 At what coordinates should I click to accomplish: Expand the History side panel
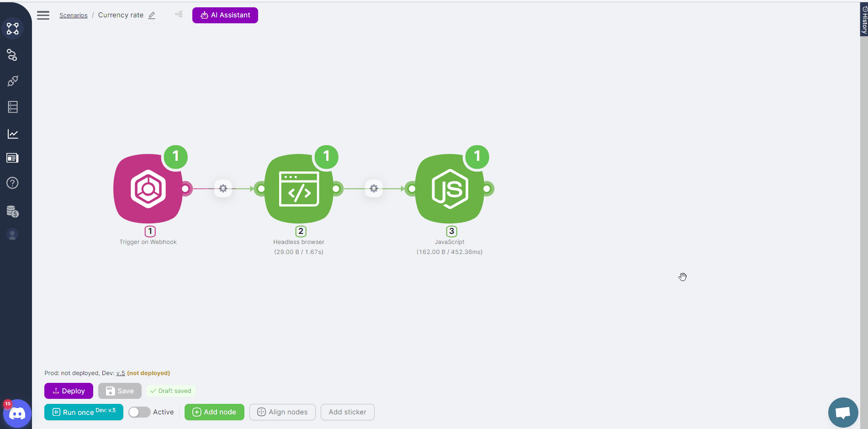click(x=864, y=19)
